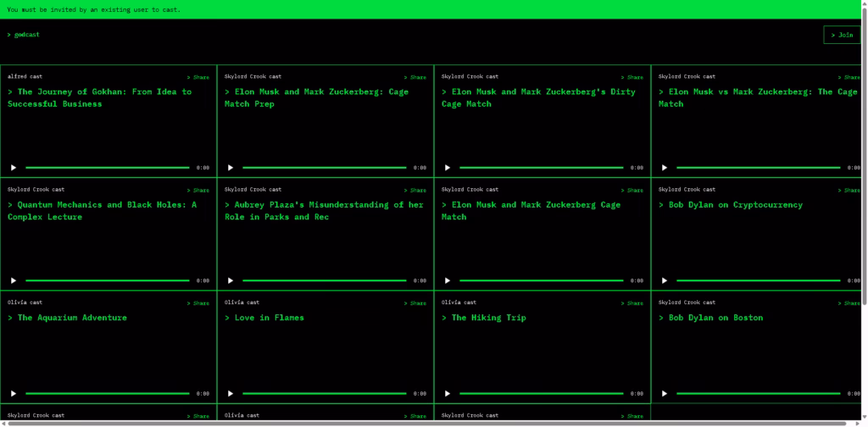Seek in The Hiking Trip progress bar
868x427 pixels.
click(542, 393)
